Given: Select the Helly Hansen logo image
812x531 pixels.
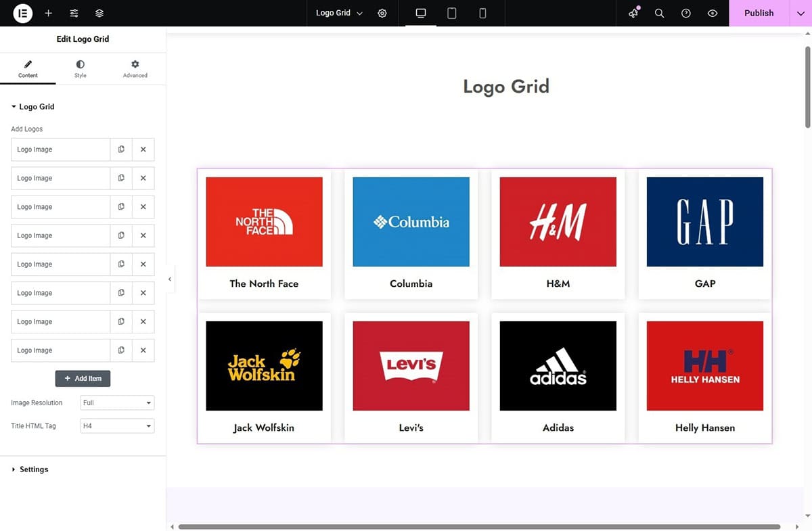Looking at the screenshot, I should (705, 366).
